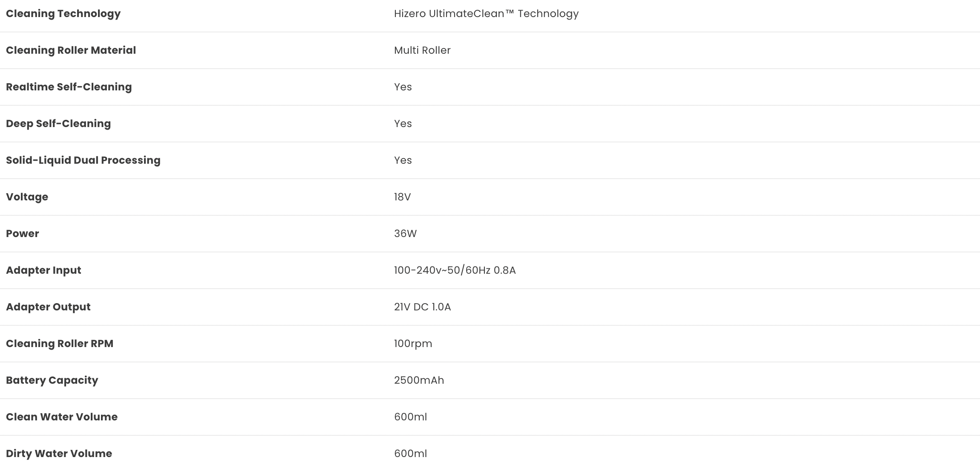Select the Voltage row label
Screen dimensions: 980x469
(x=27, y=197)
